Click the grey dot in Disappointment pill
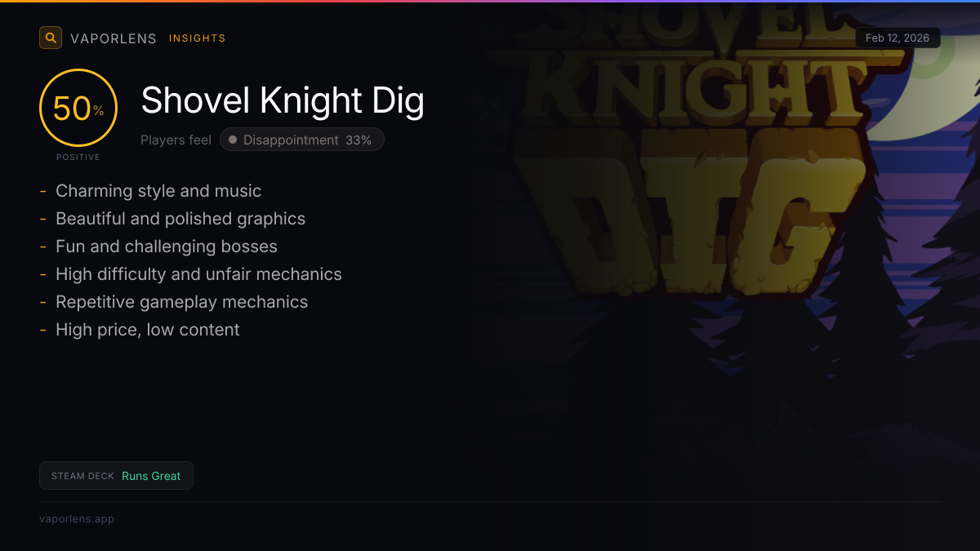 pos(233,140)
